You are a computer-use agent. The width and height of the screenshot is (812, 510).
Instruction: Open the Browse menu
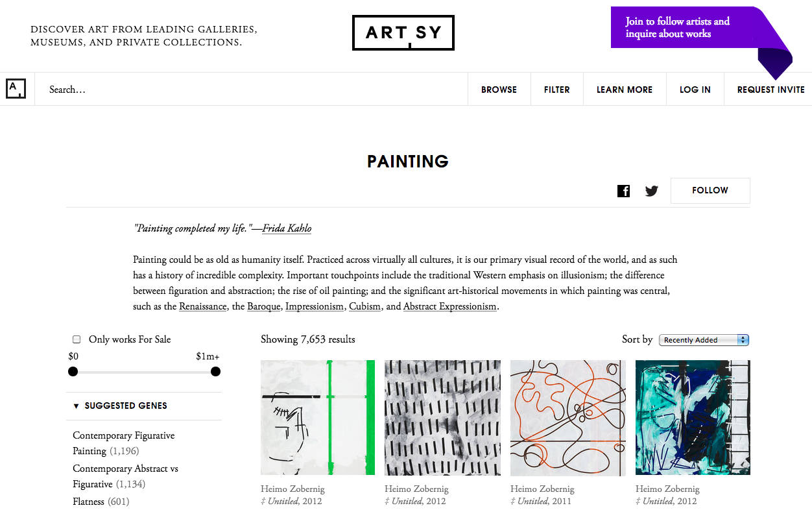(x=499, y=90)
